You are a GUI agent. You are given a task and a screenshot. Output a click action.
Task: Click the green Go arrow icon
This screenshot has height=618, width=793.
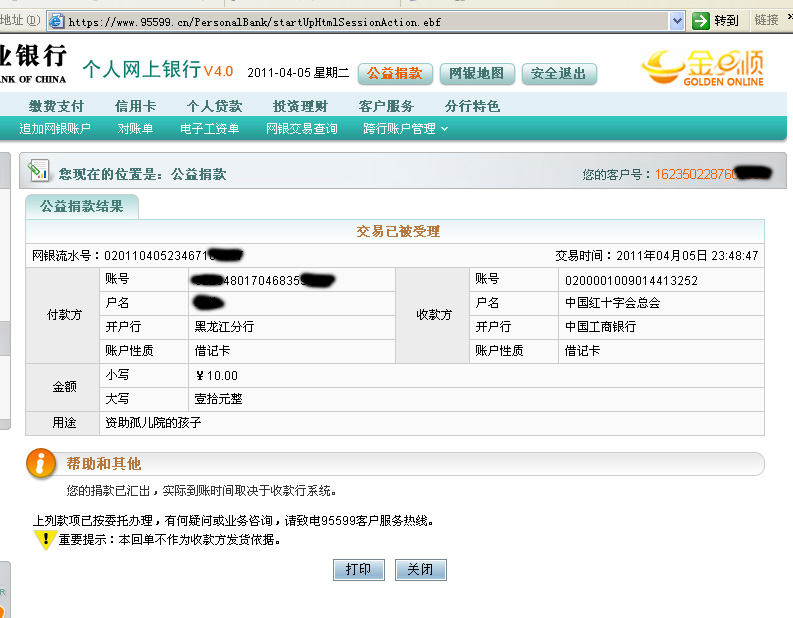[701, 21]
